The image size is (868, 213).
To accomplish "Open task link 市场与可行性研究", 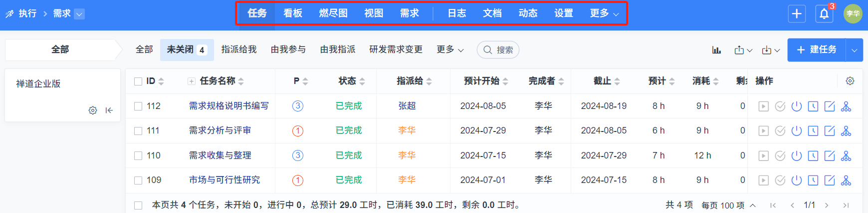I will 224,180.
